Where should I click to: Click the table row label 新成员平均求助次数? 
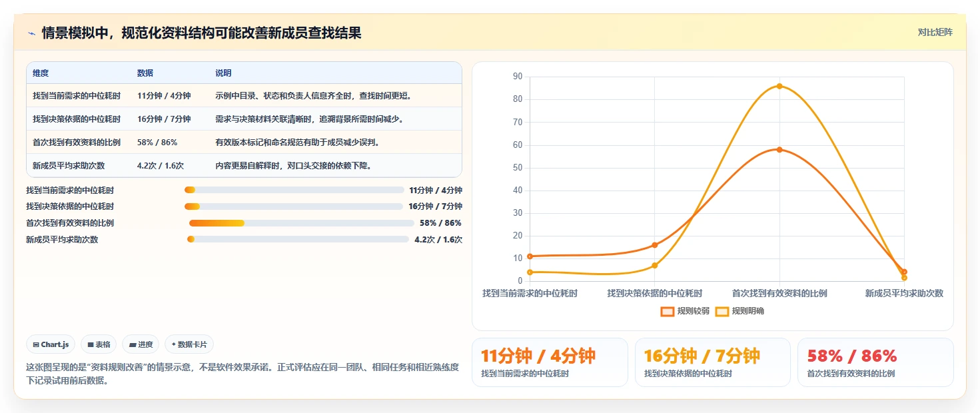pyautogui.click(x=69, y=166)
